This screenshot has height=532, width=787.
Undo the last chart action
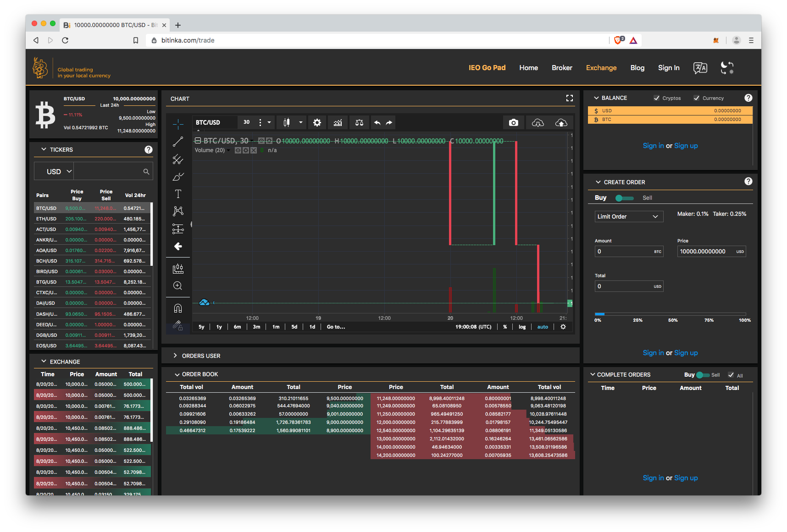377,122
